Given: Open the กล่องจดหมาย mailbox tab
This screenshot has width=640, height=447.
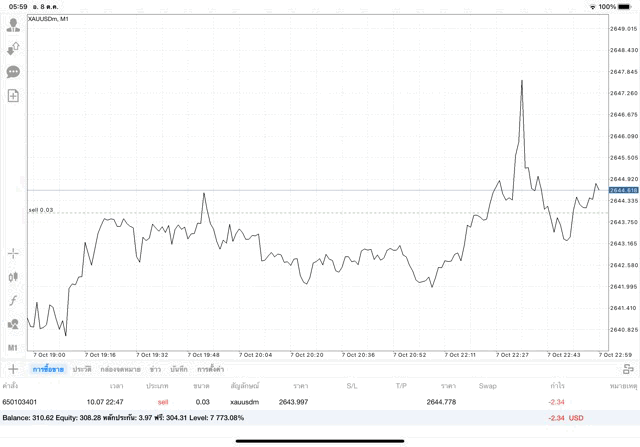Looking at the screenshot, I should click(x=120, y=369).
